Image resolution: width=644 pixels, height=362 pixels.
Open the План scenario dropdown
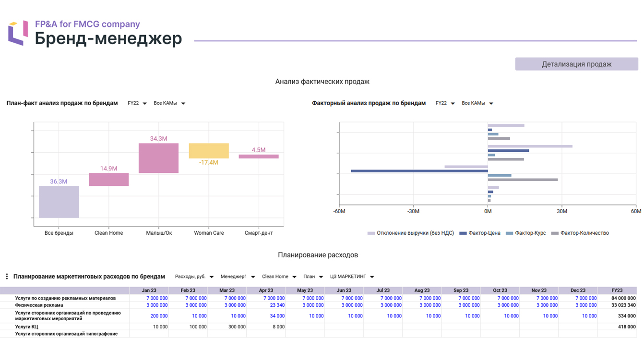click(x=313, y=277)
